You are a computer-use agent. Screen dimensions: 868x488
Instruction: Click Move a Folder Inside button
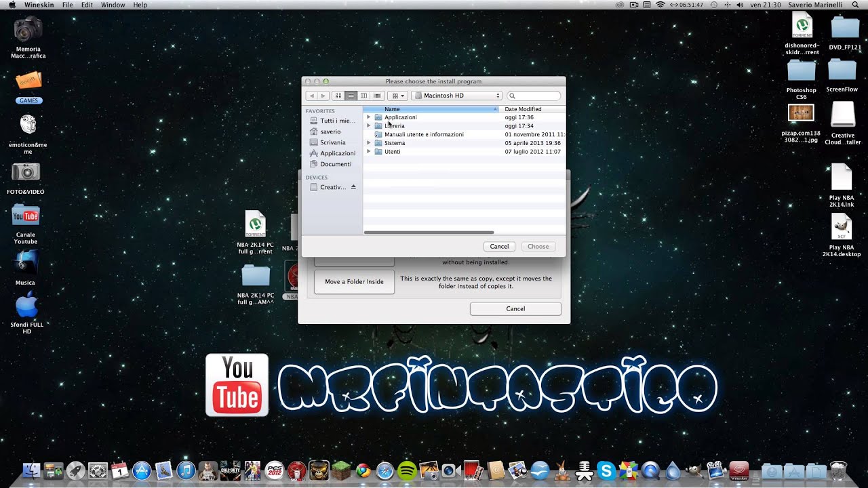[x=354, y=282]
